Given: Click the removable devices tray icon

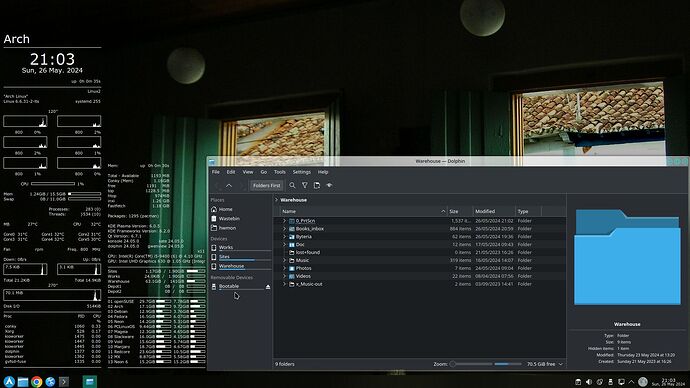Looking at the screenshot, I should pyautogui.click(x=610, y=382).
